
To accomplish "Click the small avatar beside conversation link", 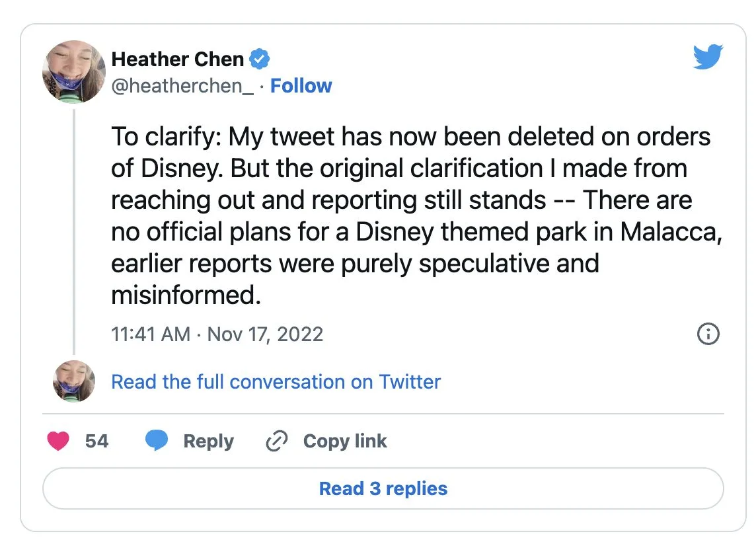I will [73, 381].
